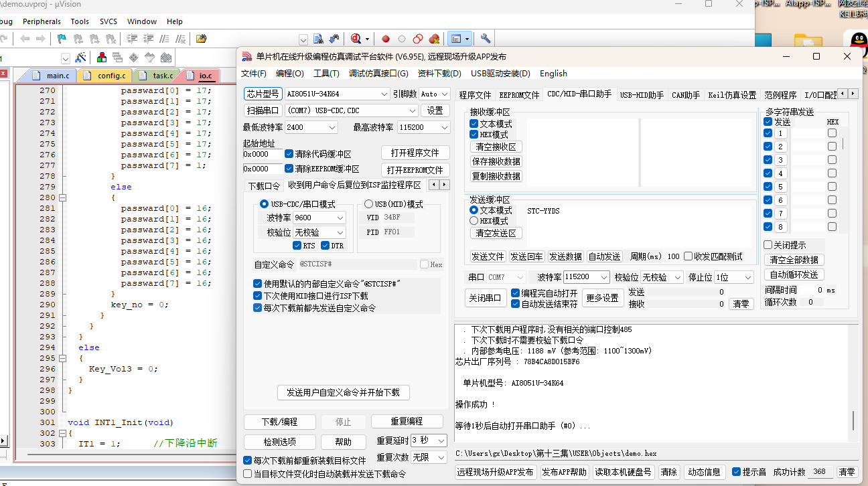The height and width of the screenshot is (486, 868).
Task: Toggle 提示音 checkbox
Action: [736, 472]
